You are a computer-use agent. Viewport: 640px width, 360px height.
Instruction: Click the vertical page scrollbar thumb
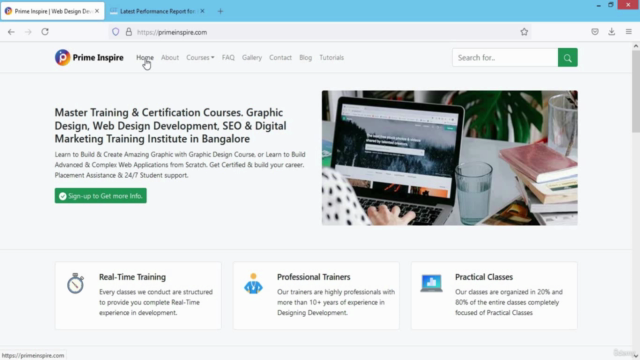click(x=636, y=91)
